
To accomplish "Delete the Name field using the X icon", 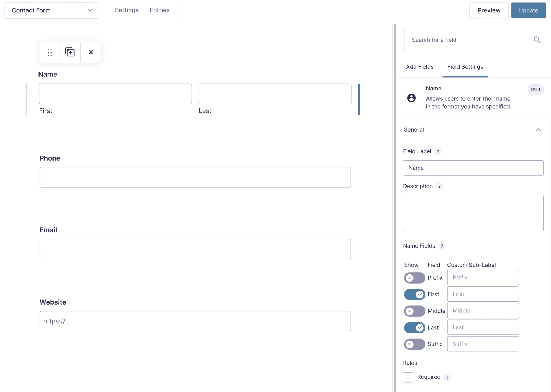I will click(91, 52).
